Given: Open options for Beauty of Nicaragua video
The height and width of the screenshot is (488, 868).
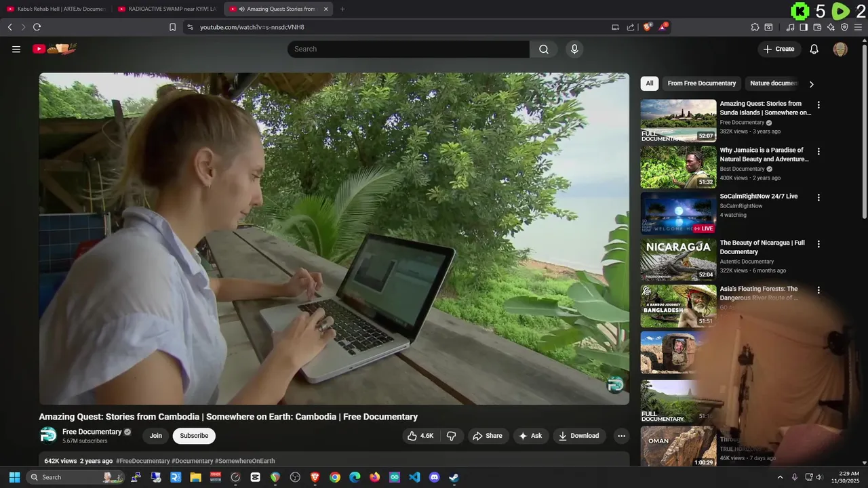Looking at the screenshot, I should 818,244.
